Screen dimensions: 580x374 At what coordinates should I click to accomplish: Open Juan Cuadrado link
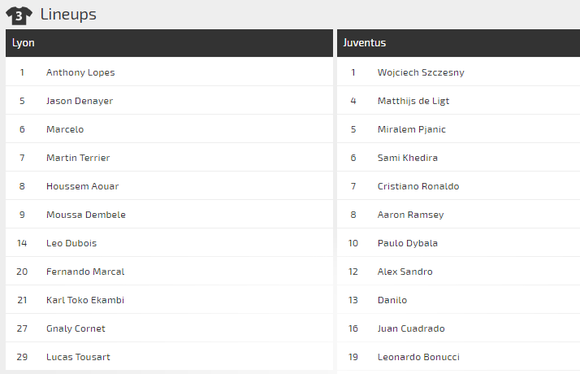click(x=411, y=328)
